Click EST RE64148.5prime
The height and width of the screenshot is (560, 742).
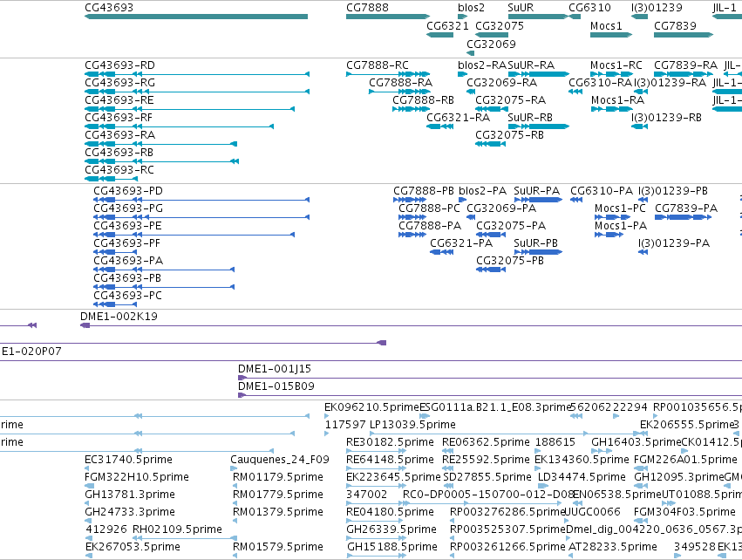coord(391,460)
